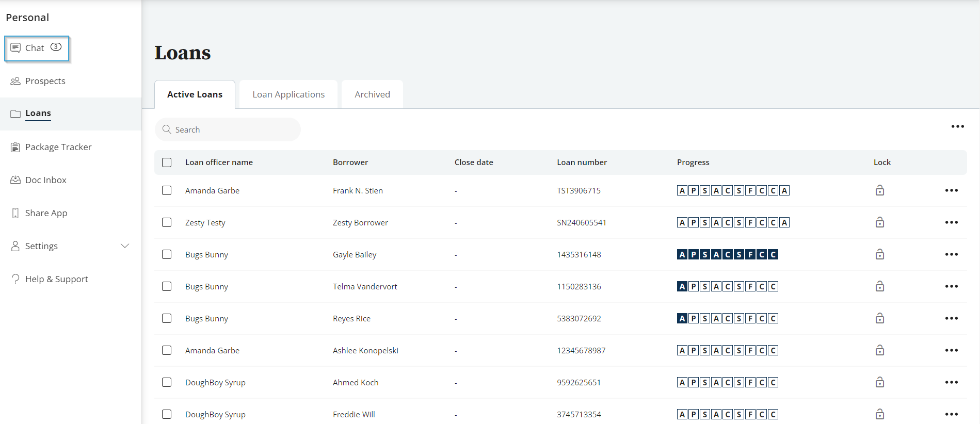Sort by the Close date column header
The image size is (980, 424).
(474, 162)
